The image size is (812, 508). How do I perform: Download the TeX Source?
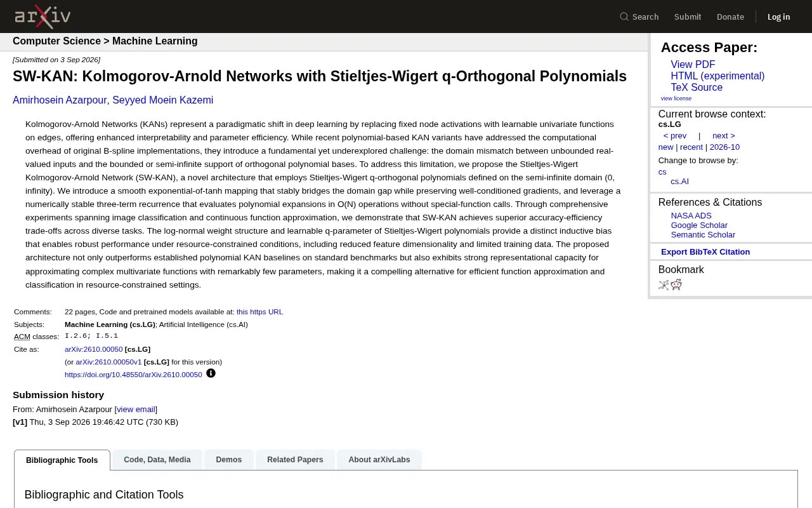click(x=697, y=88)
